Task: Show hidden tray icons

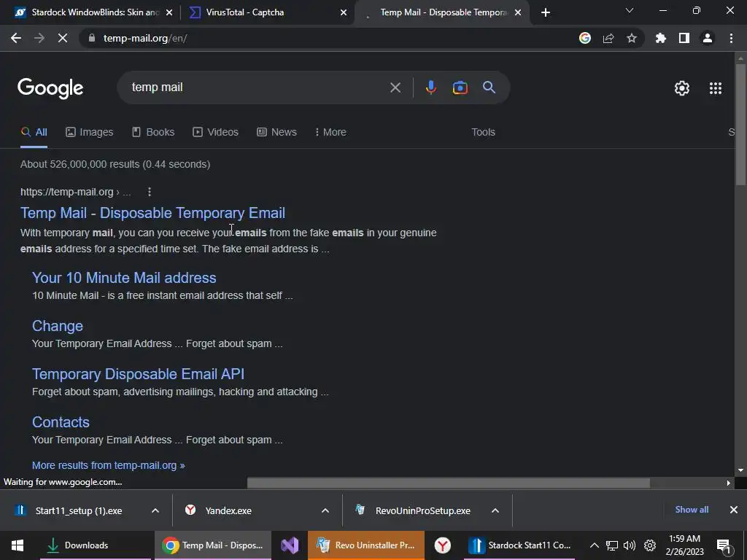Action: point(594,545)
